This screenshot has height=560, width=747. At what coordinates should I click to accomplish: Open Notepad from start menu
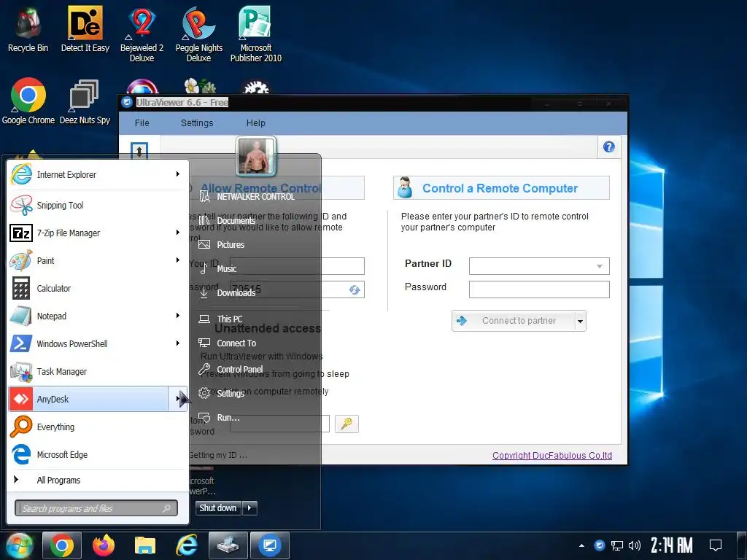point(88,316)
